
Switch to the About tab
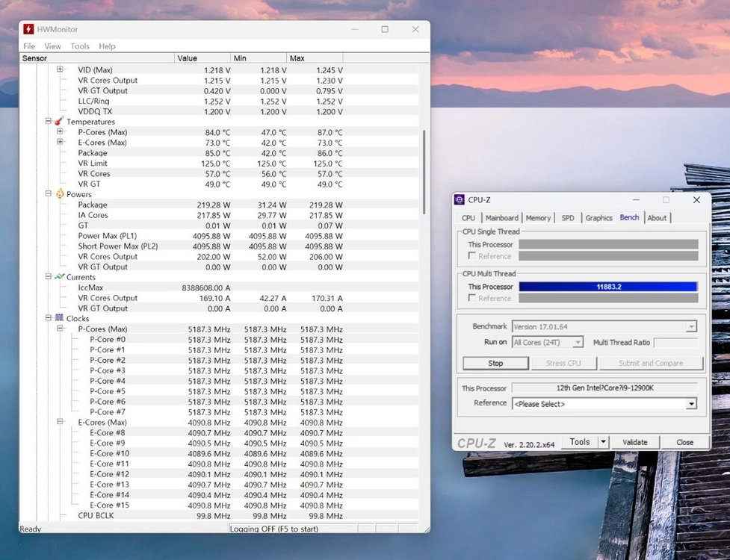point(657,218)
